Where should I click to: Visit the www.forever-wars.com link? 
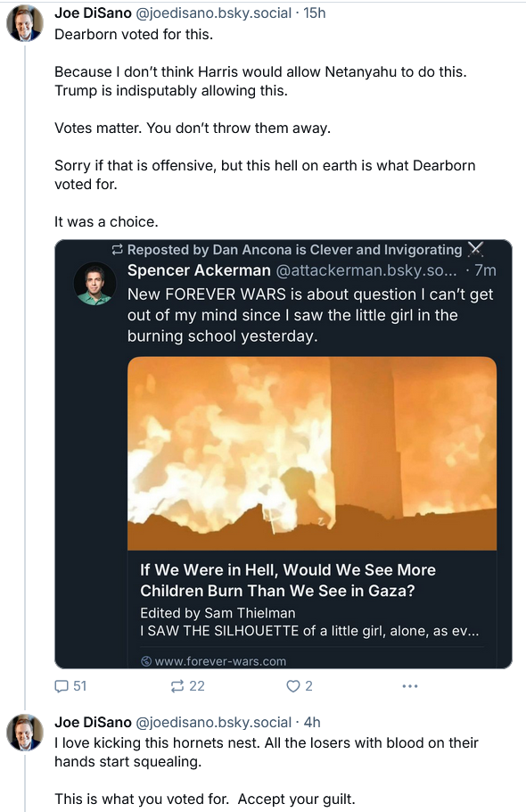pos(220,661)
